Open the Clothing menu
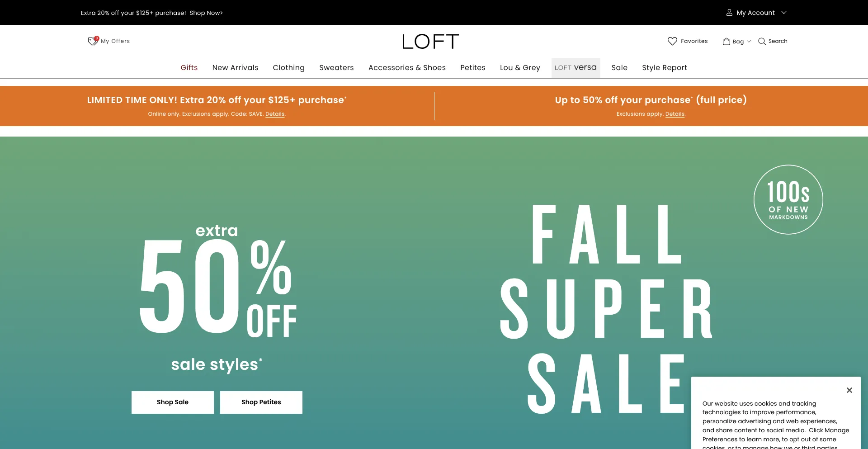 point(288,68)
